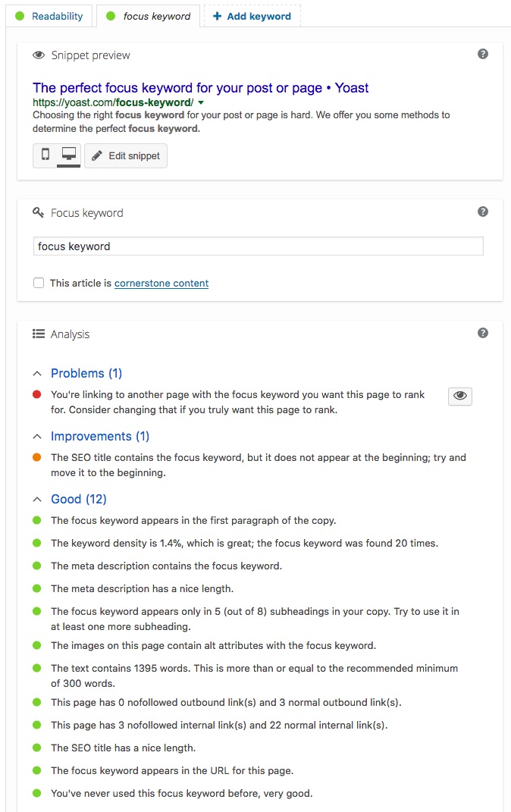Click the focus keyword key icon
The height and width of the screenshot is (812, 511).
click(x=39, y=212)
